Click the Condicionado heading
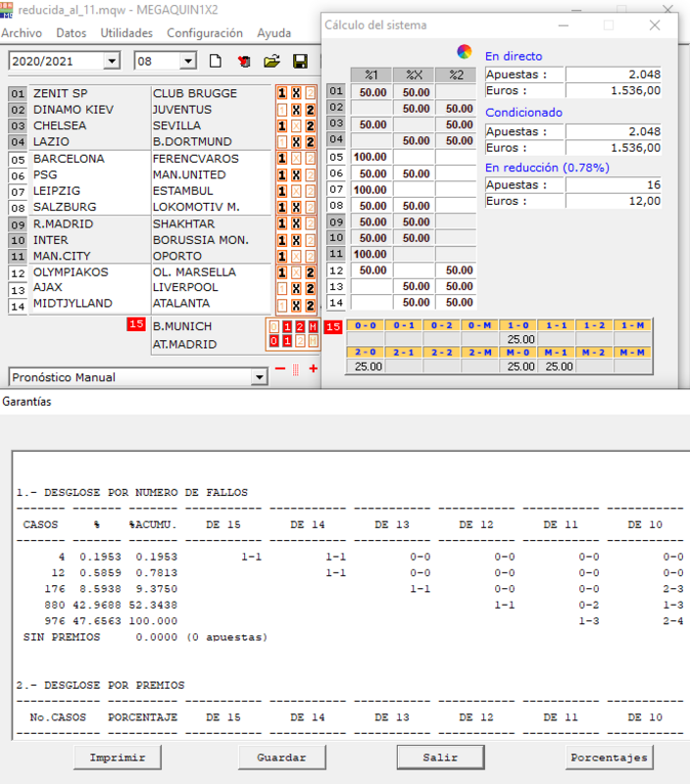The width and height of the screenshot is (690, 784). 523,113
